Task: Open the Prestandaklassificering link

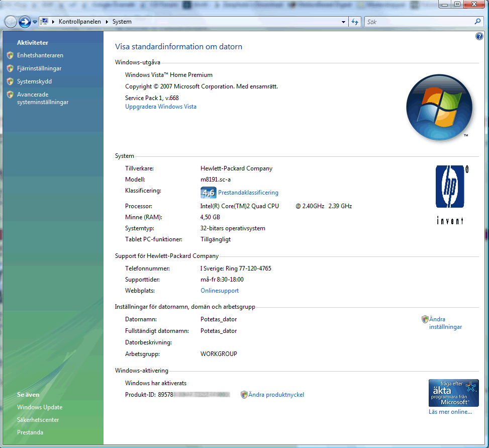Action: pyautogui.click(x=248, y=193)
